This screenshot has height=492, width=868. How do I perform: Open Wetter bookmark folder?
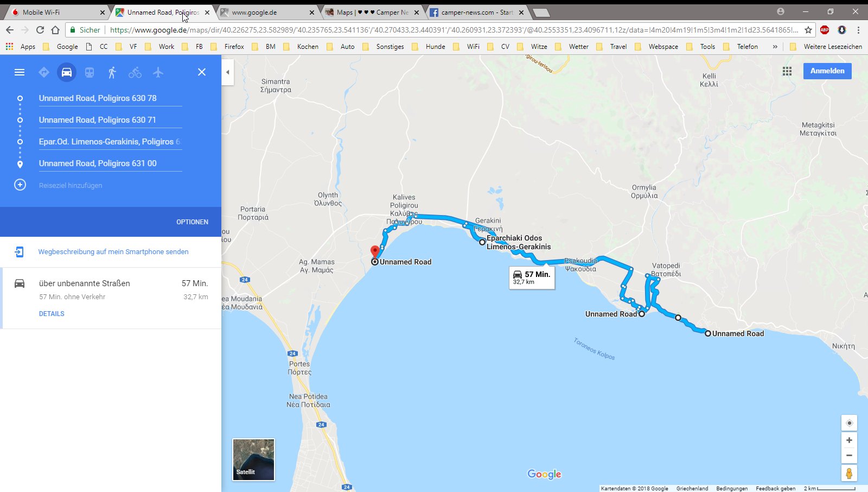tap(573, 47)
